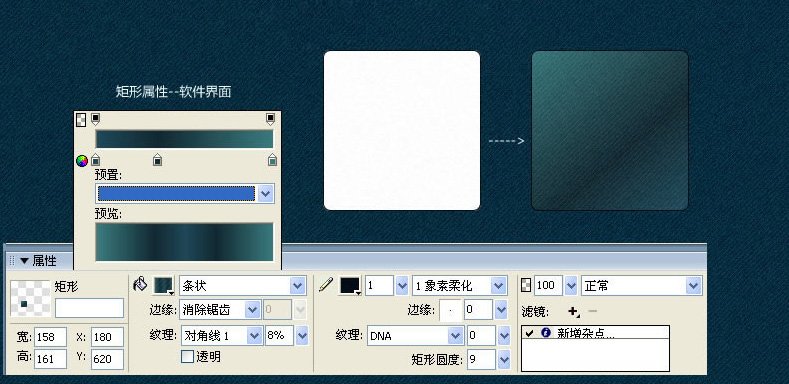789x384 pixels.
Task: Open the stroke texture amount 0 dropdown arrow
Action: point(504,336)
